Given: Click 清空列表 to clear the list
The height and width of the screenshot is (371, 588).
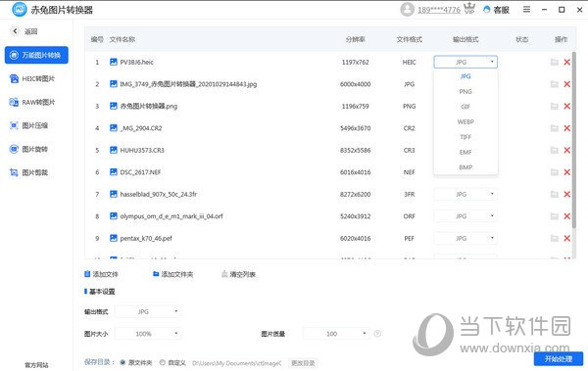Looking at the screenshot, I should (x=238, y=274).
